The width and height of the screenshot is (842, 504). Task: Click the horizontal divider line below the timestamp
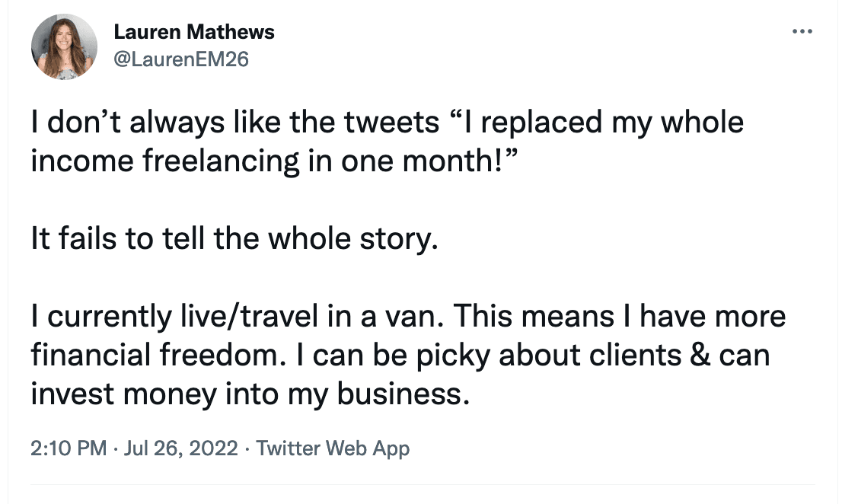423,484
